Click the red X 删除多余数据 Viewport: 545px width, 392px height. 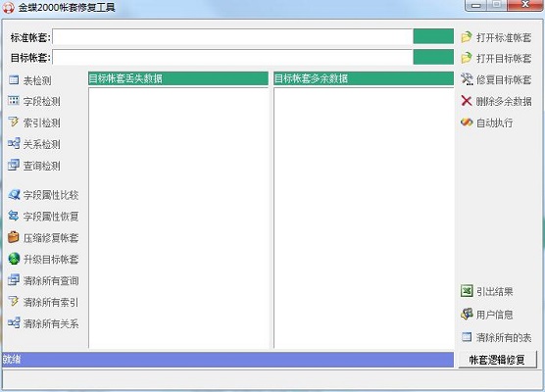467,101
